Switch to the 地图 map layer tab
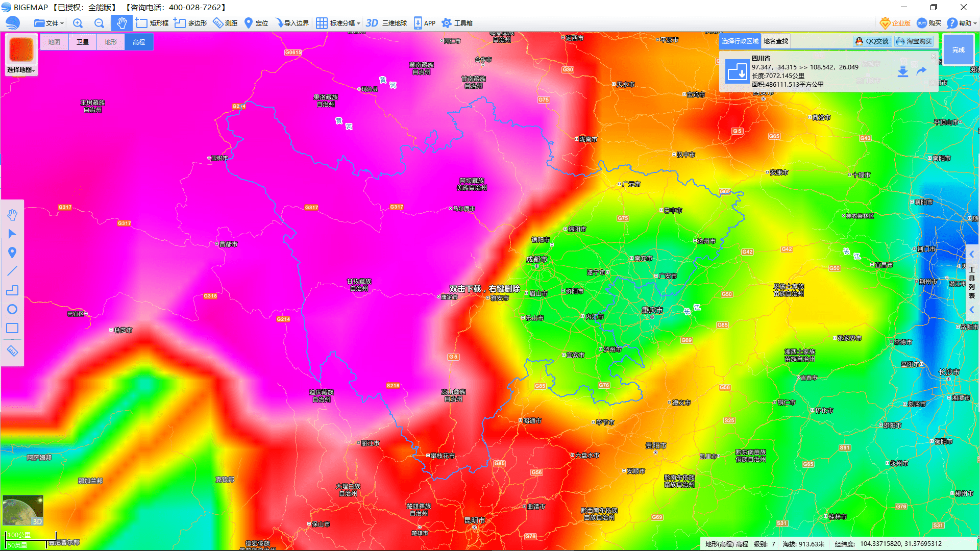 click(x=54, y=42)
